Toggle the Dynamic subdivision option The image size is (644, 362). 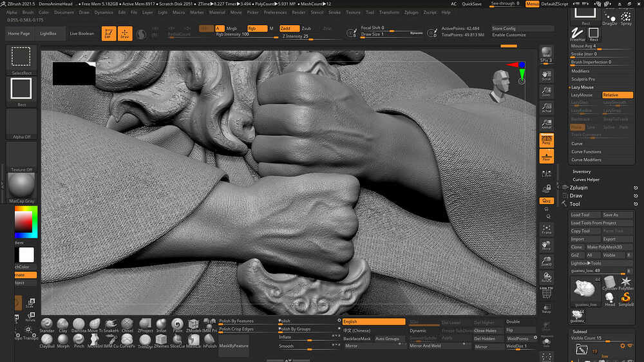click(x=424, y=331)
